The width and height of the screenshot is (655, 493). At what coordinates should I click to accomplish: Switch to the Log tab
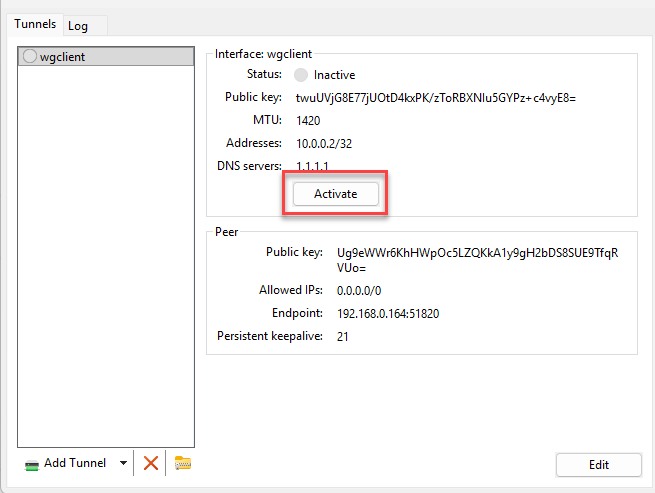tap(78, 26)
